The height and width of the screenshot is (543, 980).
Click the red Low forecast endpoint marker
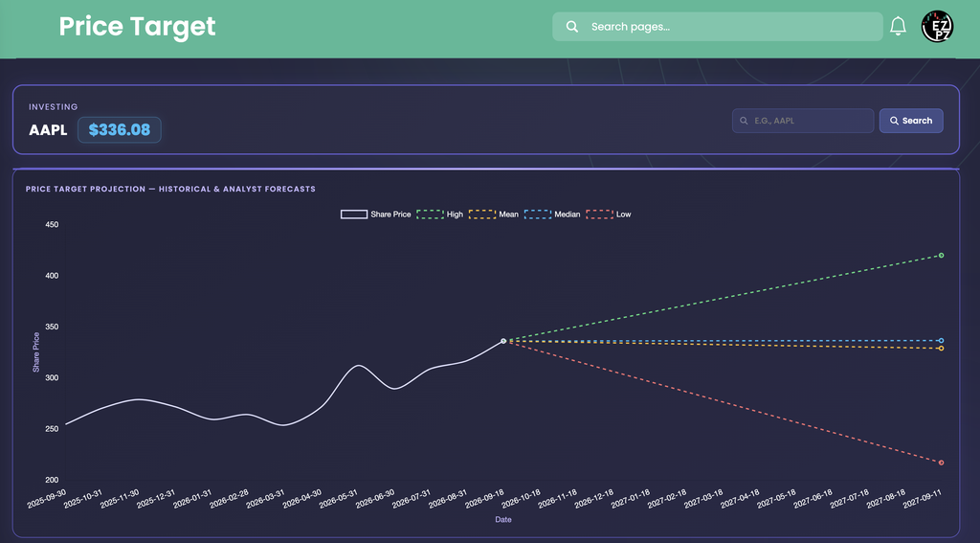[941, 463]
